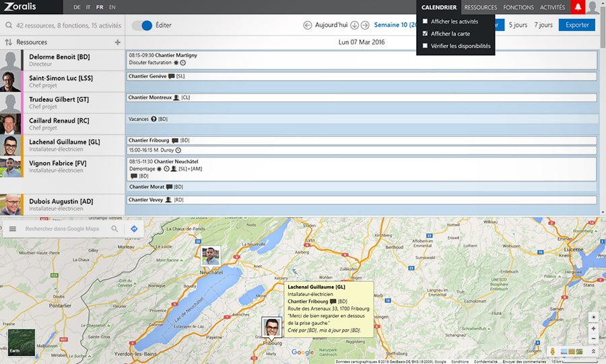
Task: Select Dubois Augustin [AD] resource row
Action: [x=62, y=205]
